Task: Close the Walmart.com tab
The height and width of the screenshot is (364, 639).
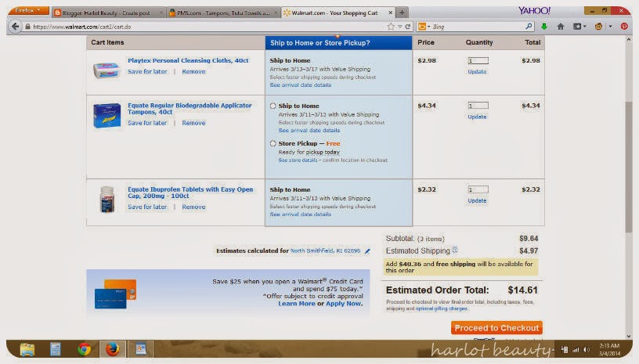Action: pyautogui.click(x=390, y=13)
